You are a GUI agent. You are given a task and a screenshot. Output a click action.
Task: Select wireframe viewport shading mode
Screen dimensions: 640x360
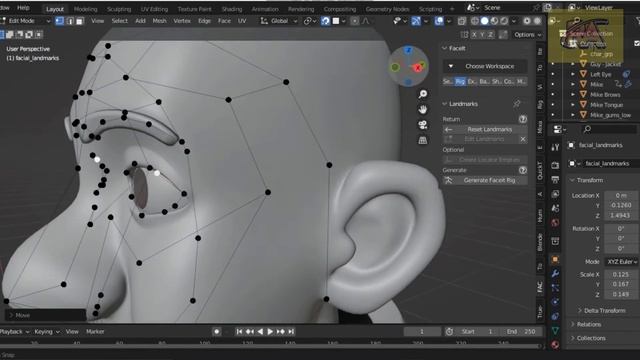(475, 21)
